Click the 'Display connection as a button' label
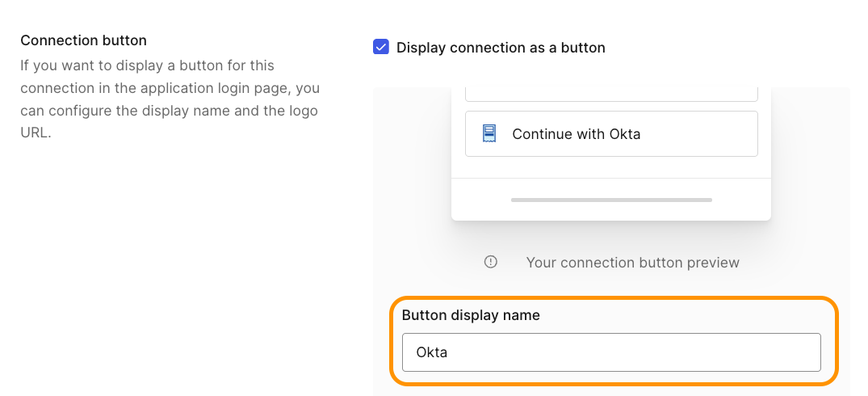The image size is (868, 396). [x=501, y=48]
